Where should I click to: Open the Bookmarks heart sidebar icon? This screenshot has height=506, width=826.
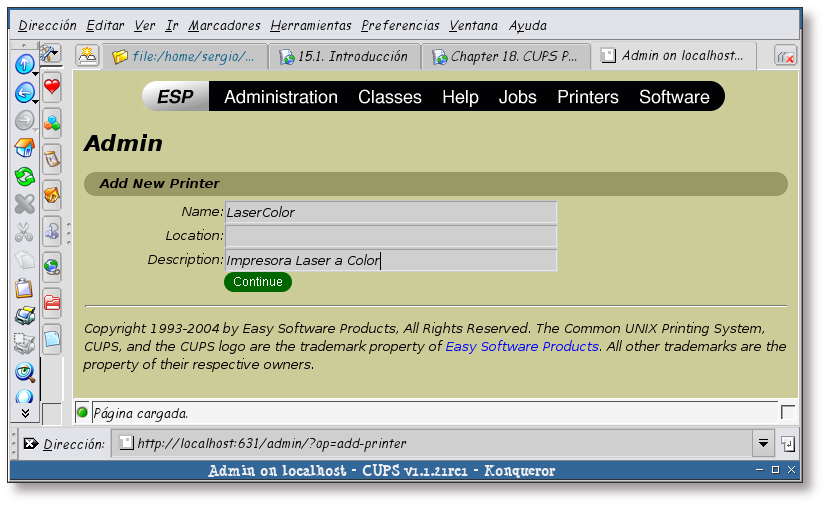tap(52, 88)
